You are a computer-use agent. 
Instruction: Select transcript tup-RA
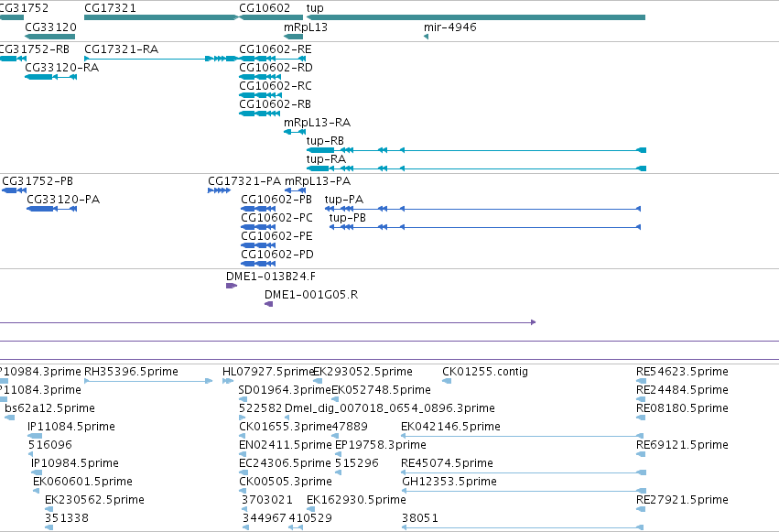point(476,168)
